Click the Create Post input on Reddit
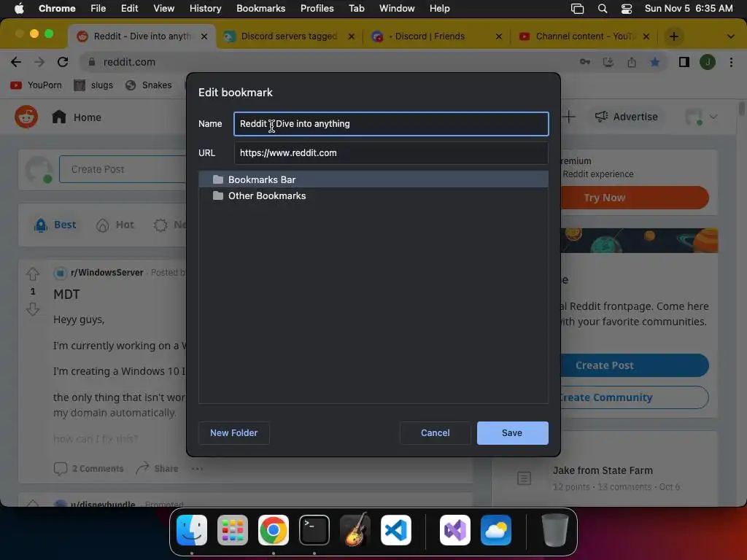 pos(123,169)
